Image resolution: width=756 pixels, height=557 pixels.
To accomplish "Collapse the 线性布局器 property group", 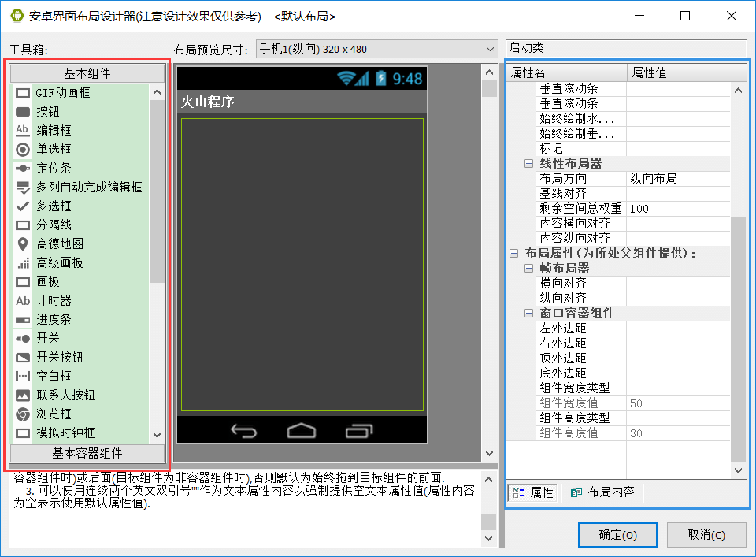I will tap(528, 164).
